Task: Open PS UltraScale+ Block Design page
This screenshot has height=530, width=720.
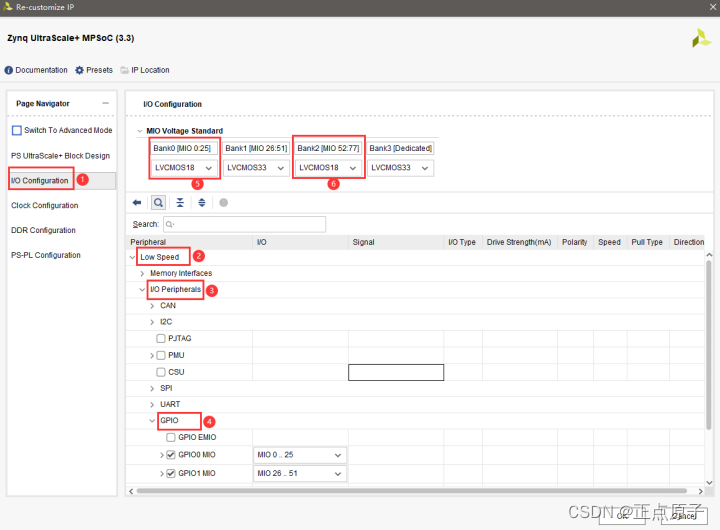Action: pyautogui.click(x=61, y=156)
